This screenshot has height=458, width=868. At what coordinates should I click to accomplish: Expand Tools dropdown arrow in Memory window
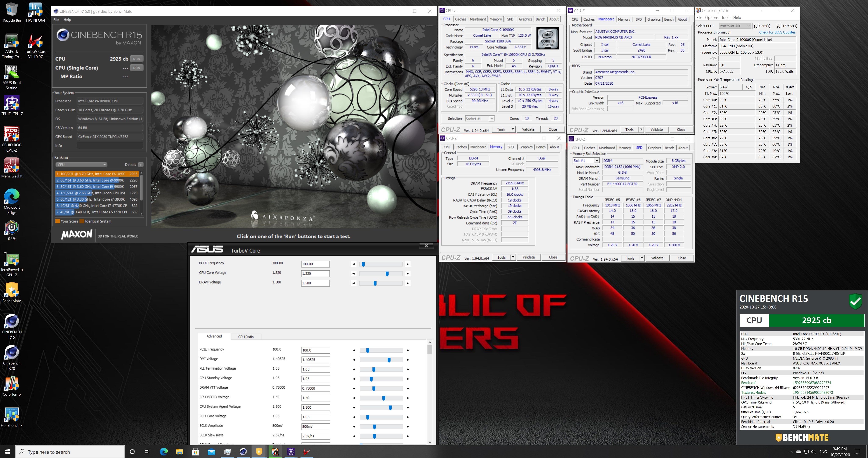tap(513, 257)
